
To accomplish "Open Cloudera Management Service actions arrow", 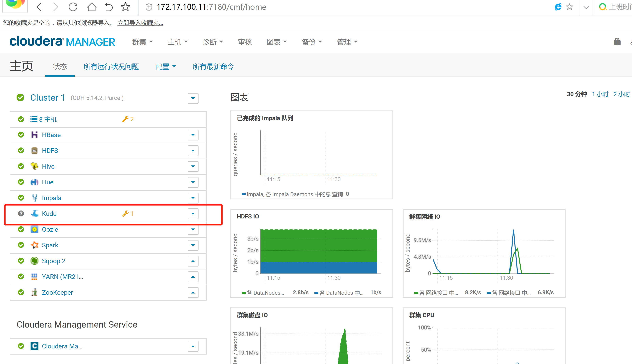I will pos(193,346).
